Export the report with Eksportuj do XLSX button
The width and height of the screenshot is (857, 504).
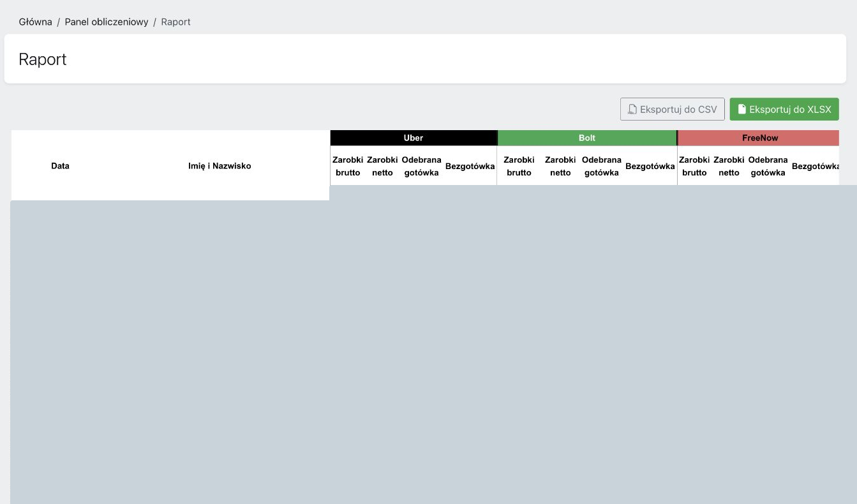[x=784, y=109]
